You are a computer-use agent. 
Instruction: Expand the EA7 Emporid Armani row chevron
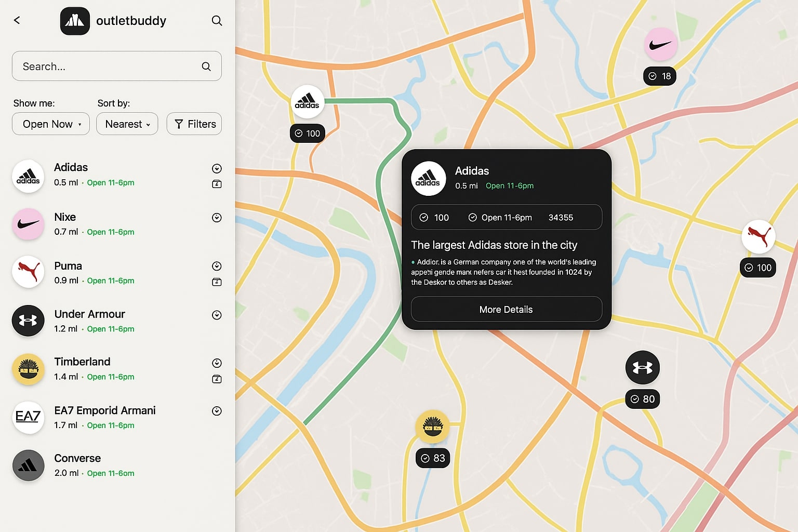click(217, 411)
